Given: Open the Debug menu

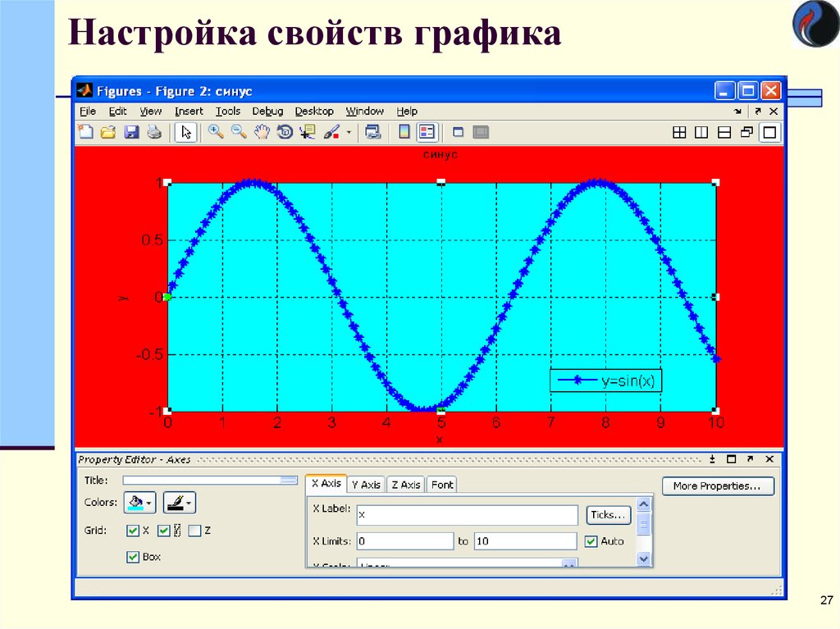Looking at the screenshot, I should coord(267,111).
